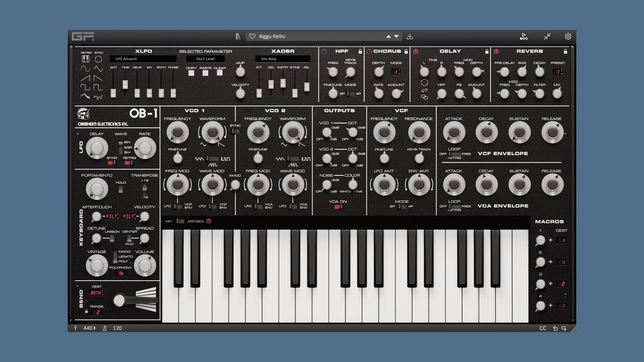Click the metronome tempo icon
Screen dimensions: 644x362
[x=106, y=328]
